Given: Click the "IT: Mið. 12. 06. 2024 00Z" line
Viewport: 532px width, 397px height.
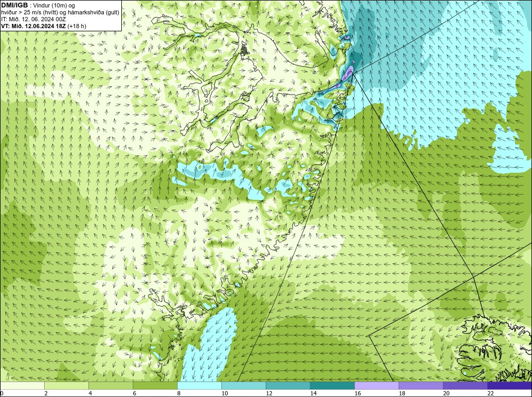Looking at the screenshot, I should (33, 19).
